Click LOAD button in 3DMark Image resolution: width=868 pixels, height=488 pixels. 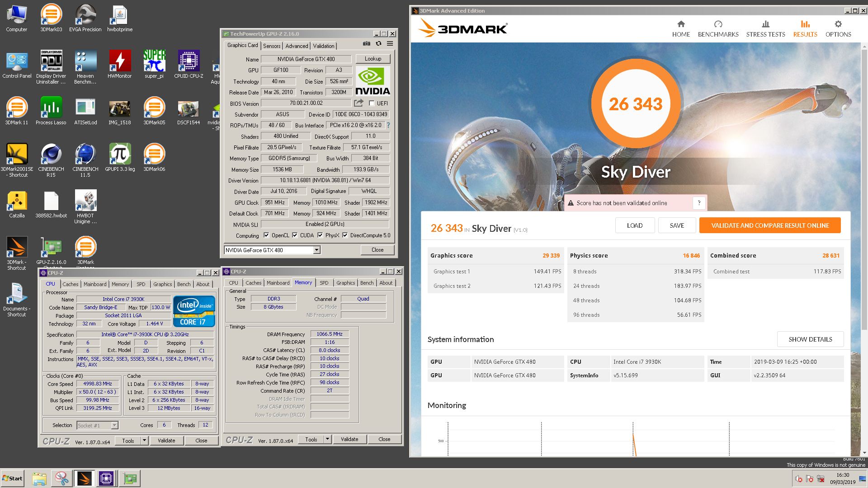tap(634, 225)
